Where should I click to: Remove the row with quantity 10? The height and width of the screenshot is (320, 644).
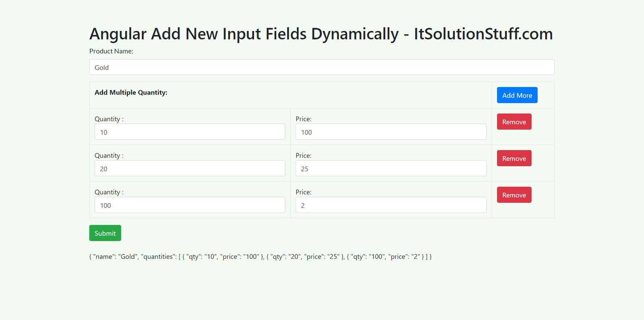pos(514,122)
